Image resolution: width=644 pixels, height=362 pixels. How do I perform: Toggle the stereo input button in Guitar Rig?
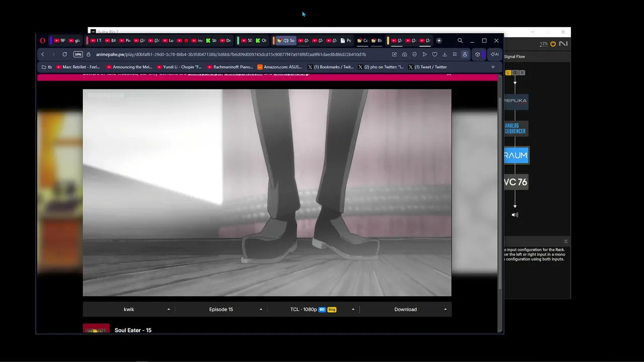515,73
